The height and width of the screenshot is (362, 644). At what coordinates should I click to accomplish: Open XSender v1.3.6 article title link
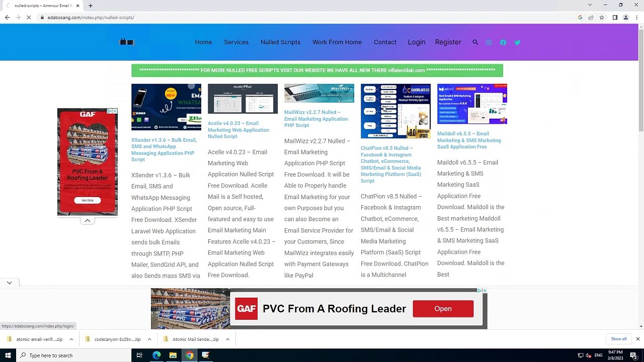[x=164, y=150]
